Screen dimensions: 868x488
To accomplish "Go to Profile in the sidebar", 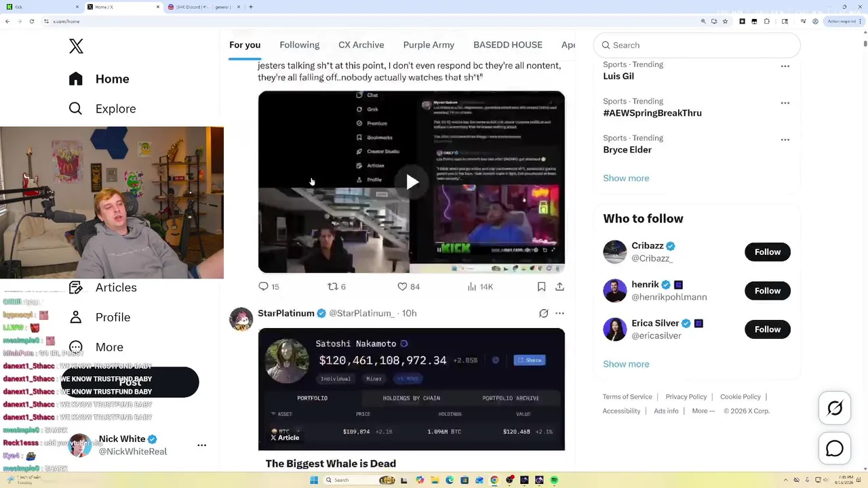I will [x=100, y=317].
